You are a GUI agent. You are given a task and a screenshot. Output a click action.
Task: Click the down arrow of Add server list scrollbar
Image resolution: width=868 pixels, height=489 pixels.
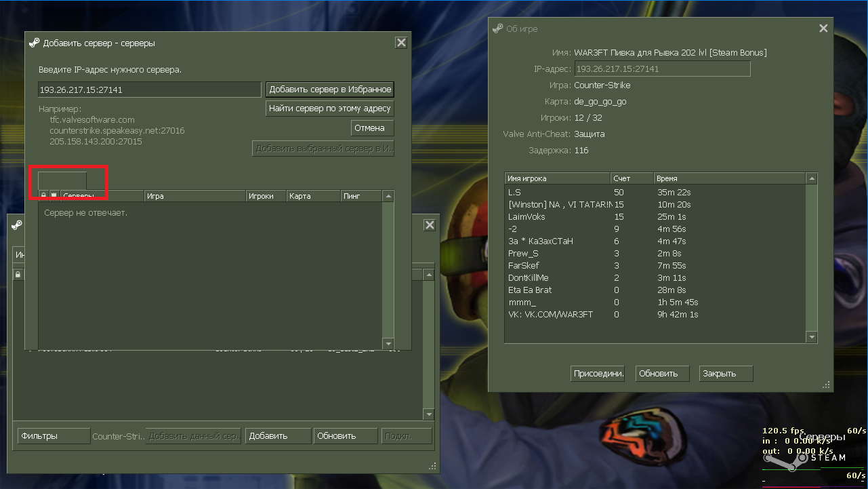point(388,344)
